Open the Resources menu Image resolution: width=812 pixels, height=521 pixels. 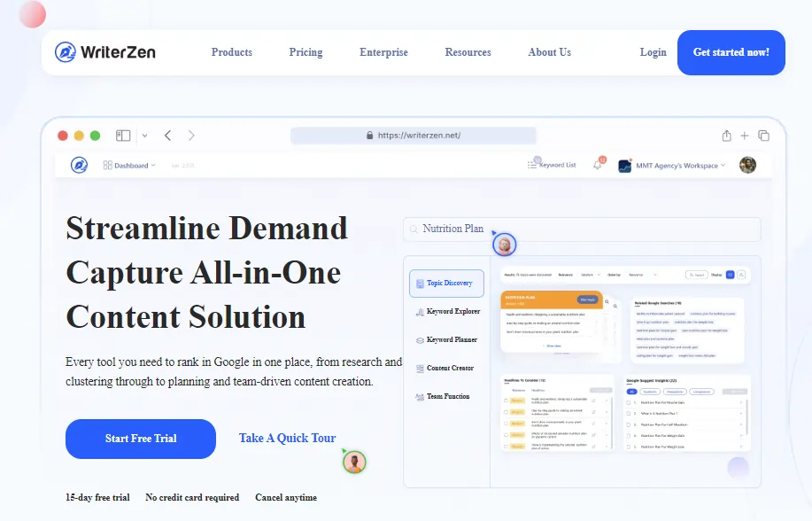click(x=468, y=52)
